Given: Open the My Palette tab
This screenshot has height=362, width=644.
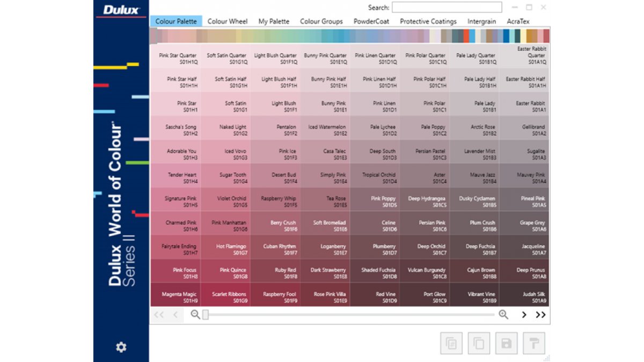Looking at the screenshot, I should point(274,21).
